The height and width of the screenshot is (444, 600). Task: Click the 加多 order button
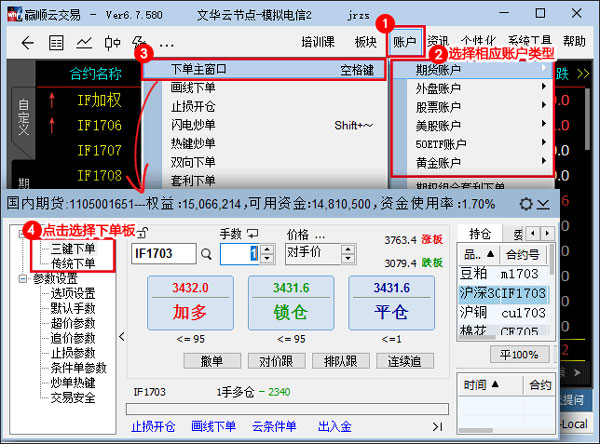[x=190, y=302]
